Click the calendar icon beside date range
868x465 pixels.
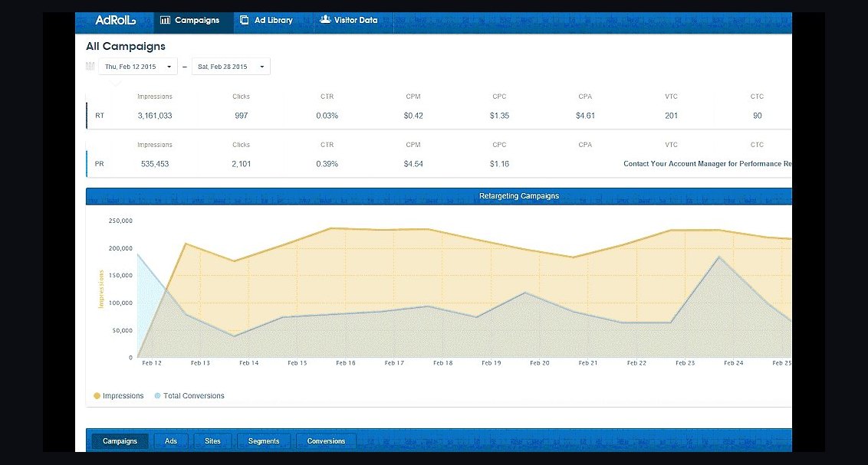[x=90, y=67]
